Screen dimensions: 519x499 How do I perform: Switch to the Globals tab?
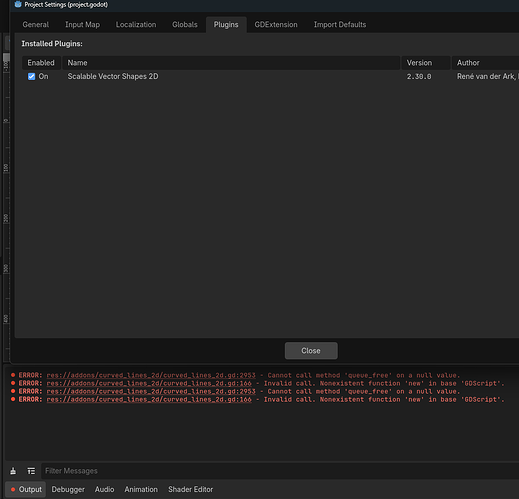(185, 25)
